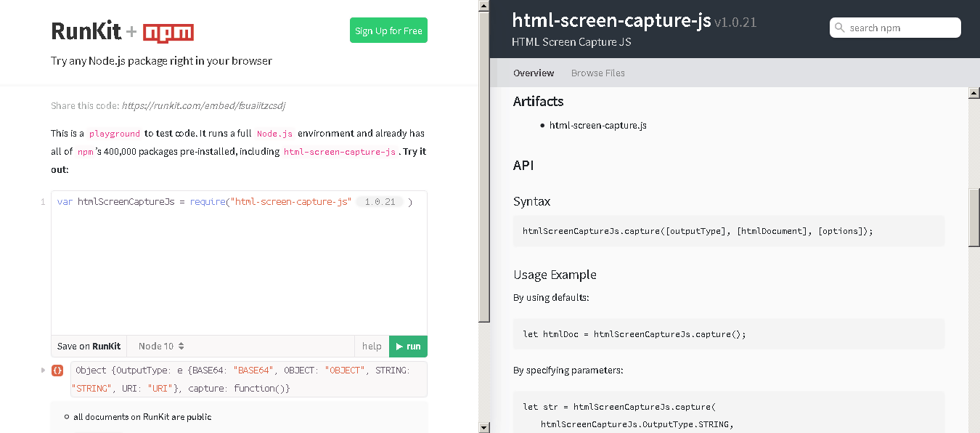Click the Artifacts heading
The image size is (980, 433).
[538, 101]
